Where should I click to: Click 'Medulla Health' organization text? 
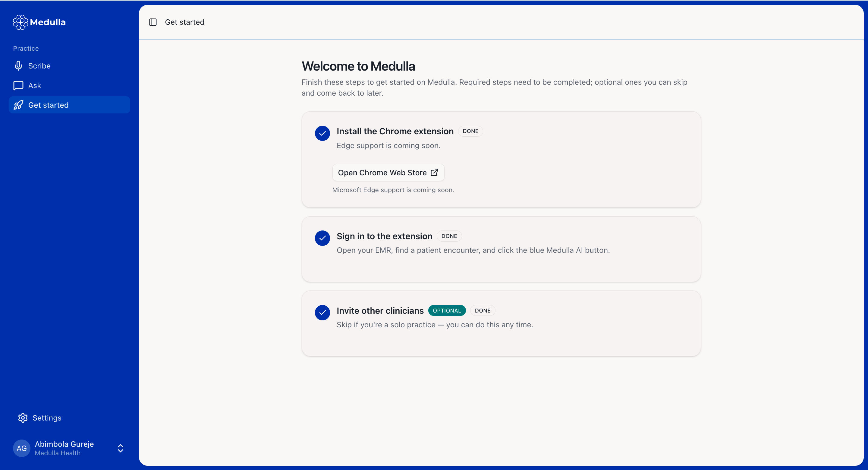point(58,453)
